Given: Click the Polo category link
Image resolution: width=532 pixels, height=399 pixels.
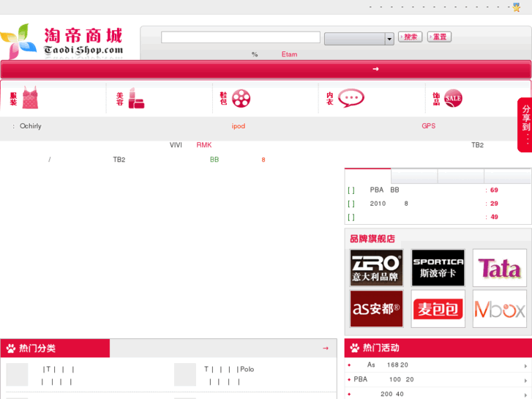Looking at the screenshot, I should click(247, 369).
